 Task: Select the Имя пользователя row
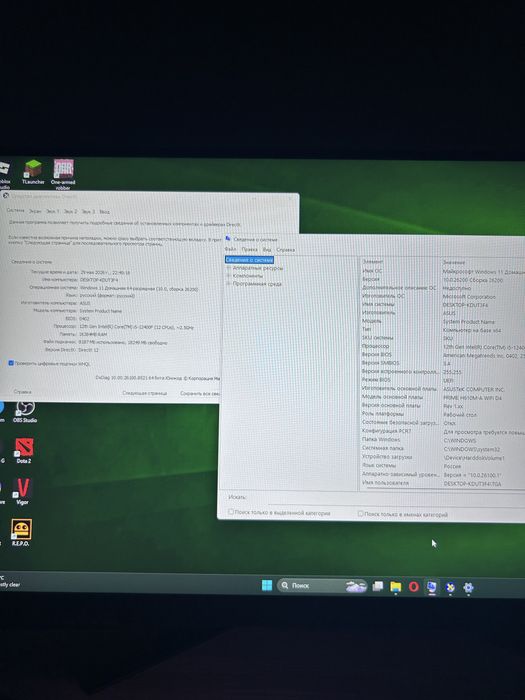coord(443,483)
